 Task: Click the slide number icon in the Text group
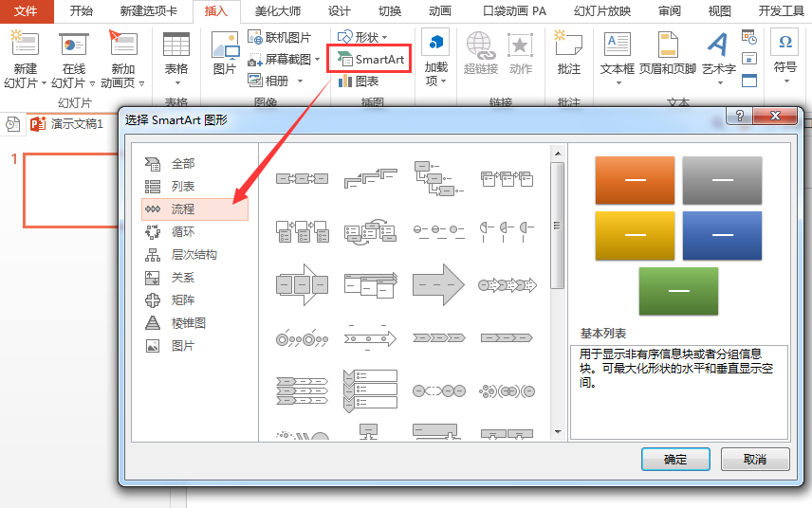tap(748, 59)
